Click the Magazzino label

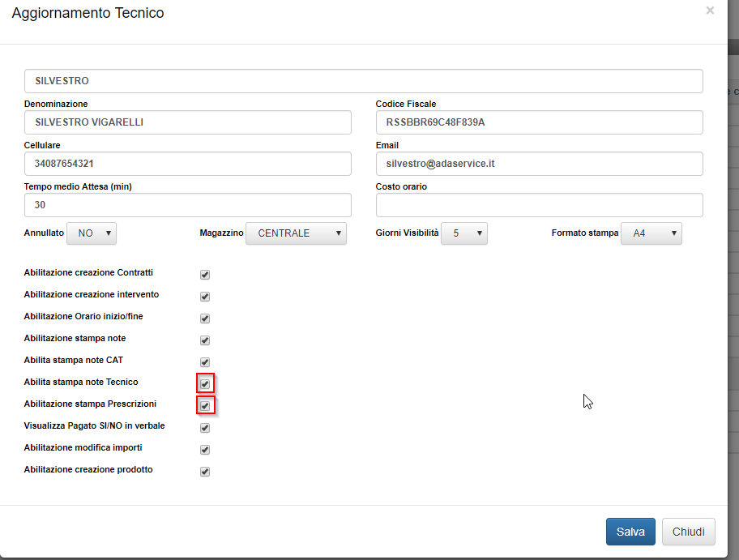pos(221,233)
